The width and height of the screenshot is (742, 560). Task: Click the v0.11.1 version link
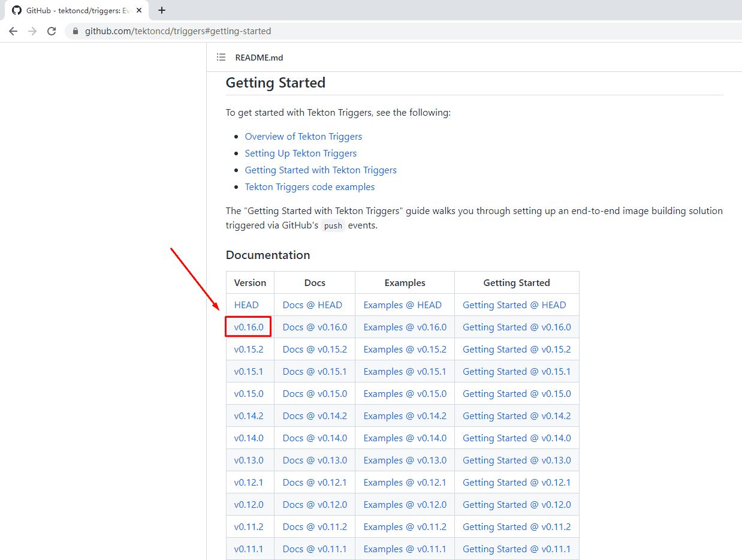tap(249, 549)
